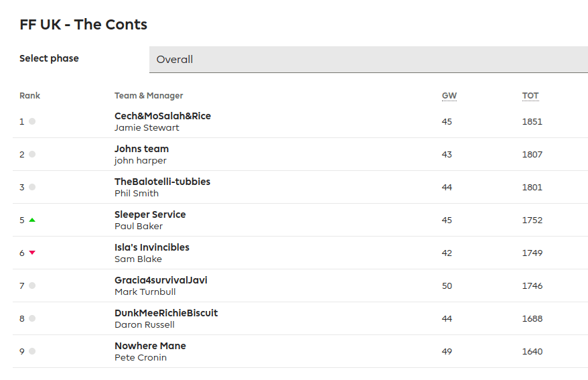Click the TOT column header
Viewport: 588px width, 380px height.
pos(530,96)
